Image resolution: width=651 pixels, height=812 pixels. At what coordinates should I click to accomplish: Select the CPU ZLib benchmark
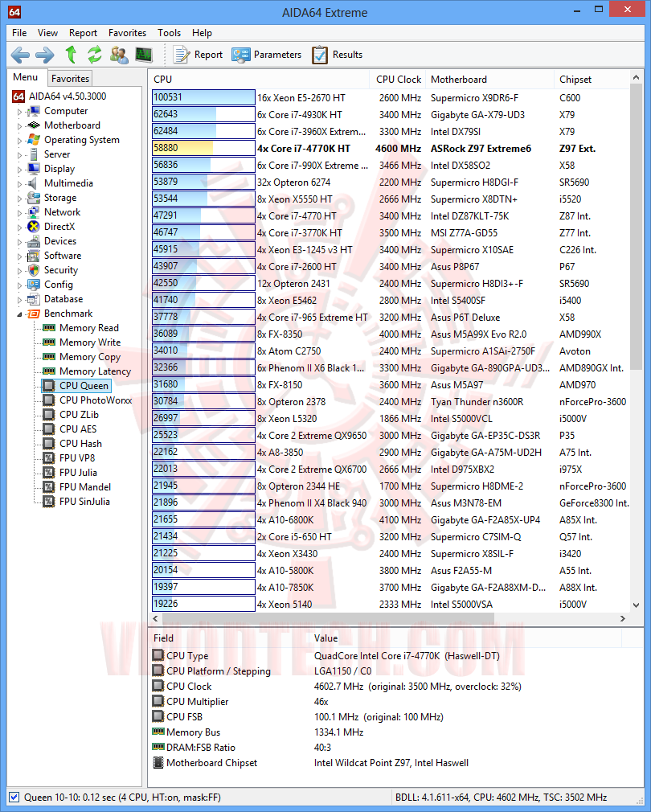click(x=79, y=415)
